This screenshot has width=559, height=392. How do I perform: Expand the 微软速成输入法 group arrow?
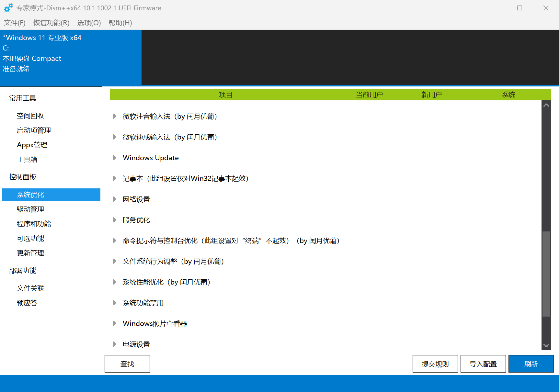(115, 137)
